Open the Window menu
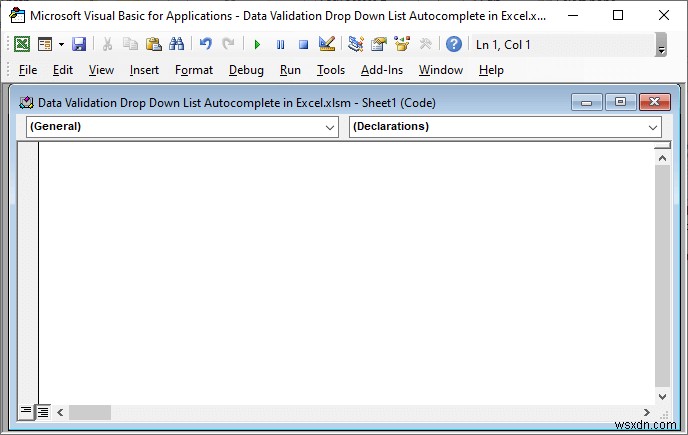 point(441,70)
